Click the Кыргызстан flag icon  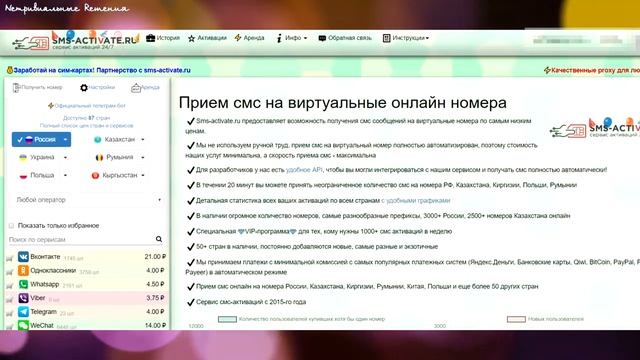(x=95, y=176)
